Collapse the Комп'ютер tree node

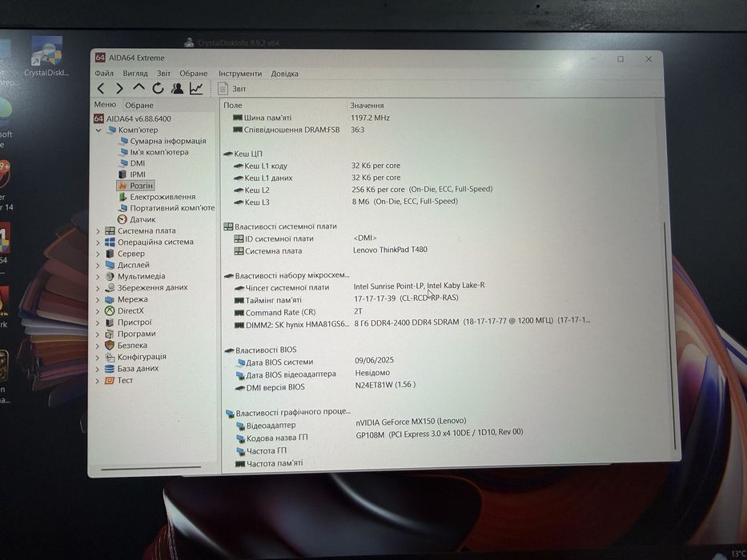(98, 130)
